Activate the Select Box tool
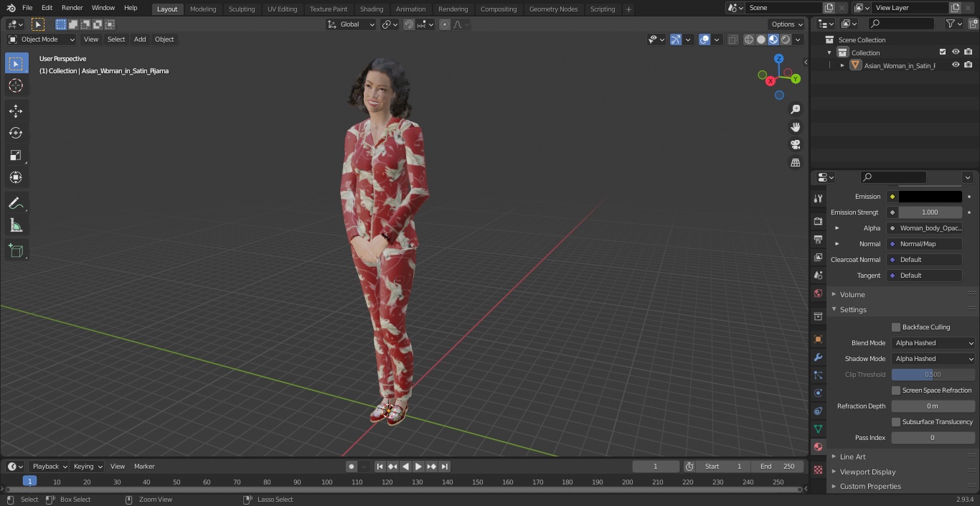The image size is (980, 506). tap(16, 64)
